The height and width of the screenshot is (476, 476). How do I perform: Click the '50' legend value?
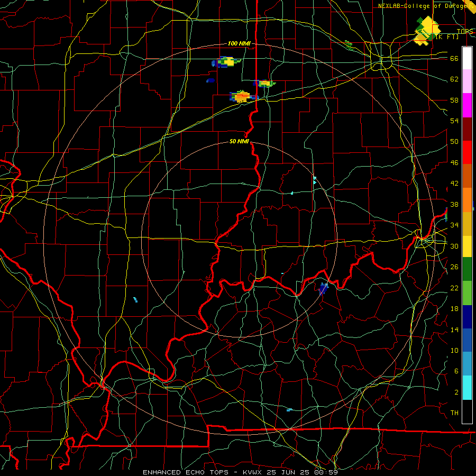click(454, 142)
